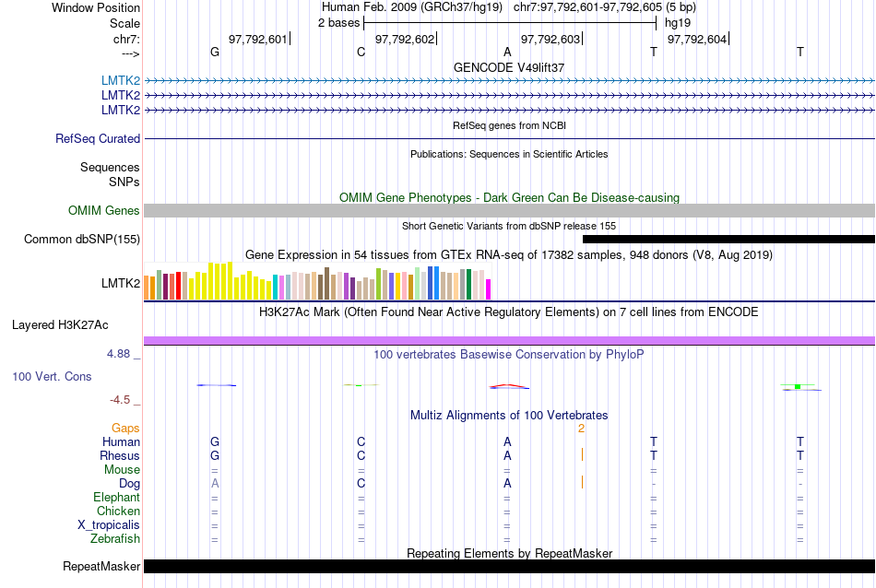Screen dimensions: 876x588
Task: Click the black dbSNP variant bar
Action: [729, 239]
